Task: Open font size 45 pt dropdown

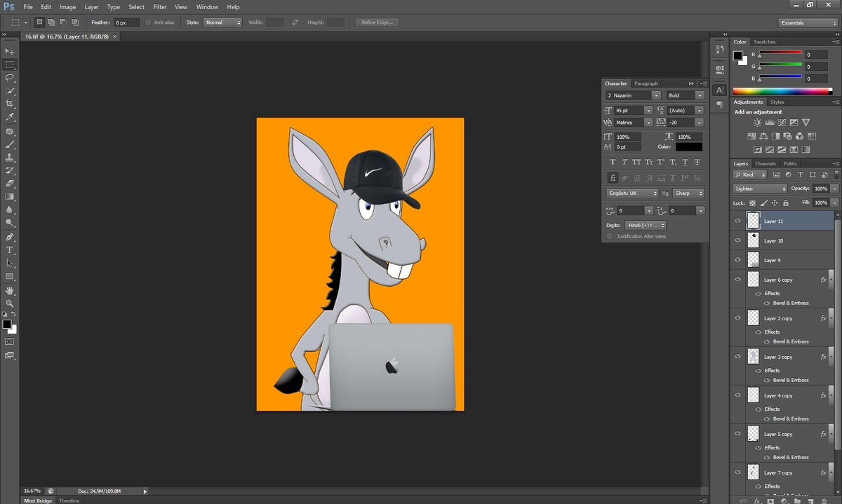Action: (648, 111)
